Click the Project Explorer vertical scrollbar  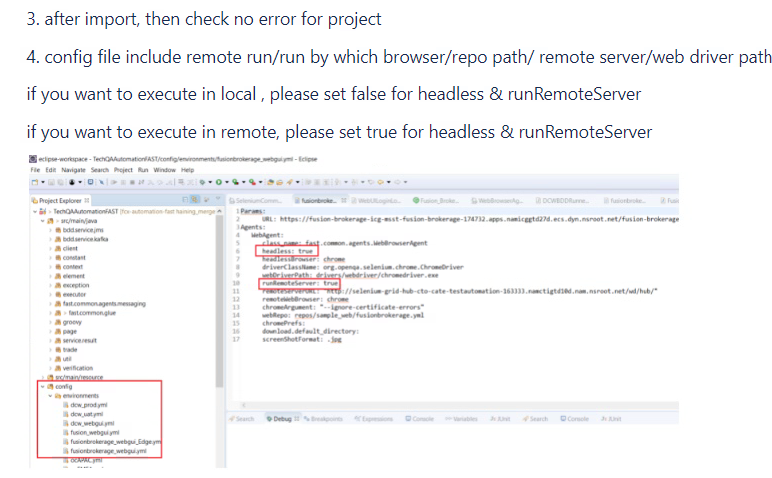coord(219,300)
